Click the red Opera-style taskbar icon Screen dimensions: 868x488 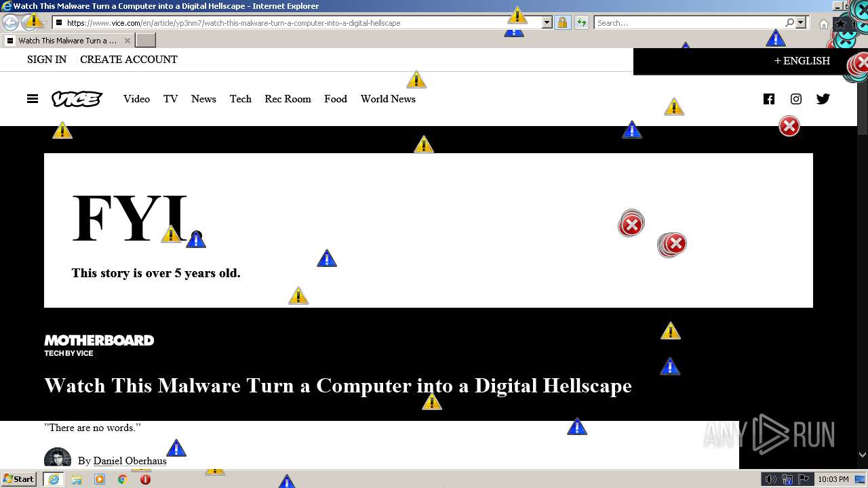145,479
